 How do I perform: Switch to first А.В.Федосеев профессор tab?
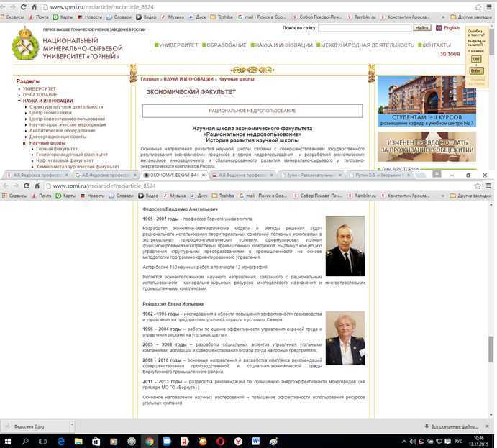pos(37,175)
